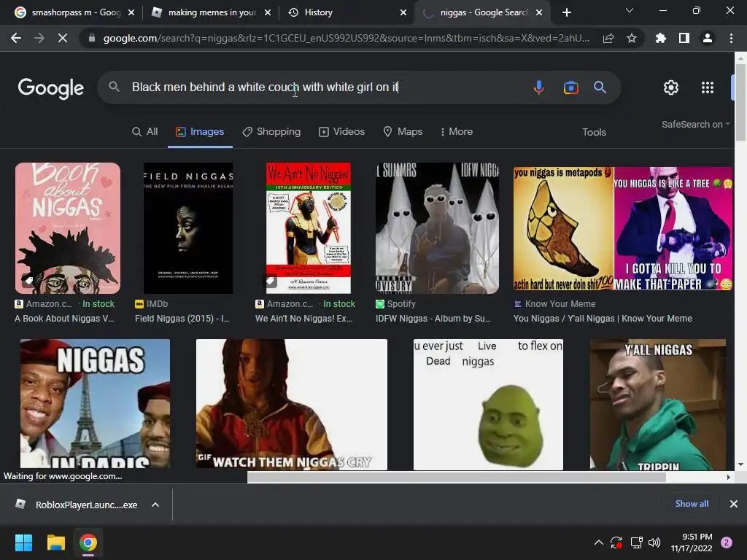
Task: Open the notification center badge
Action: (x=727, y=542)
